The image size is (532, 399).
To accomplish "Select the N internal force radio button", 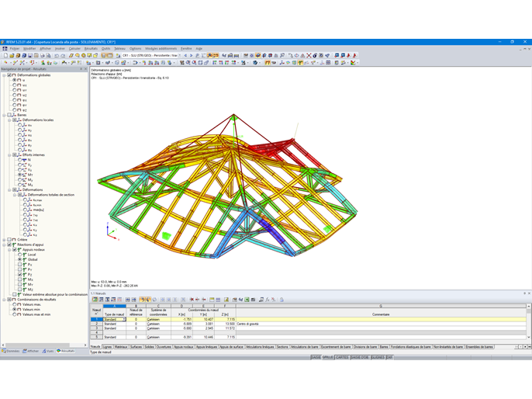I will (x=19, y=160).
